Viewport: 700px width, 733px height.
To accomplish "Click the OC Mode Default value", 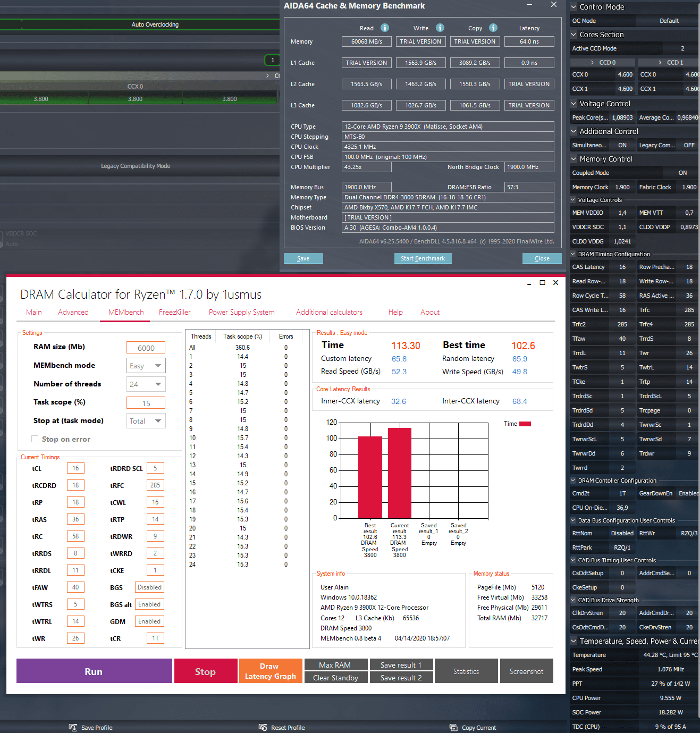I will click(669, 21).
